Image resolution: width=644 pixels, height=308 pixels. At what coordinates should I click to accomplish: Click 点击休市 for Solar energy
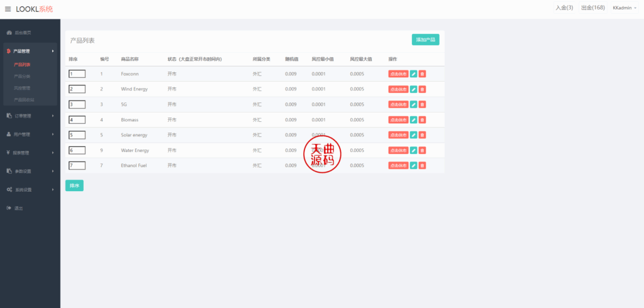pyautogui.click(x=398, y=135)
